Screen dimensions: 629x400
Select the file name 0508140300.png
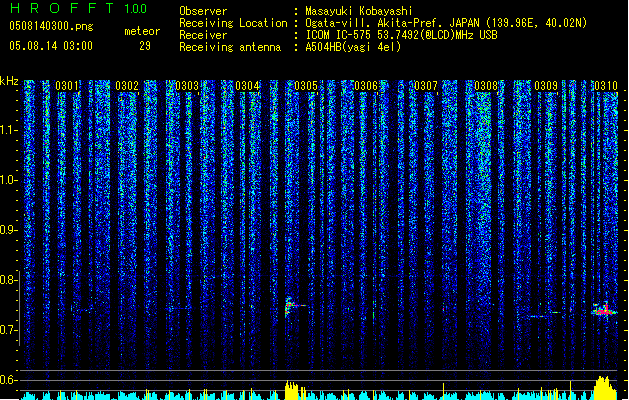(x=51, y=26)
